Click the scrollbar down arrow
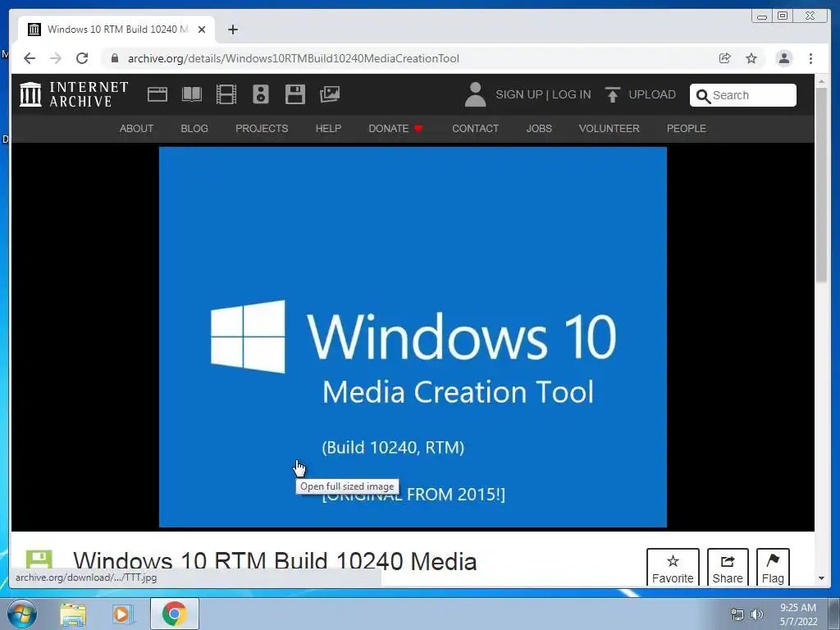This screenshot has width=840, height=630. coord(821,578)
